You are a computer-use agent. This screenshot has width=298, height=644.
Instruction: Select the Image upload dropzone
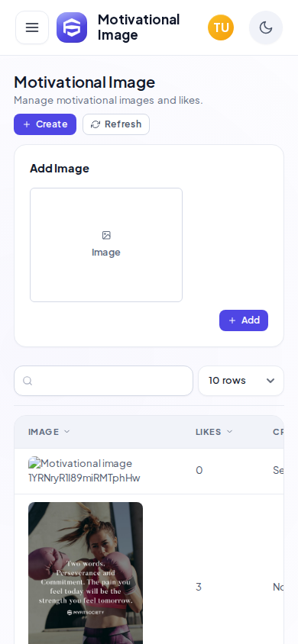[106, 245]
